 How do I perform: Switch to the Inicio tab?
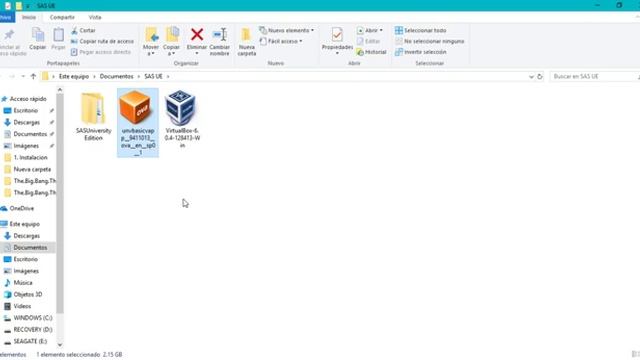click(x=29, y=17)
